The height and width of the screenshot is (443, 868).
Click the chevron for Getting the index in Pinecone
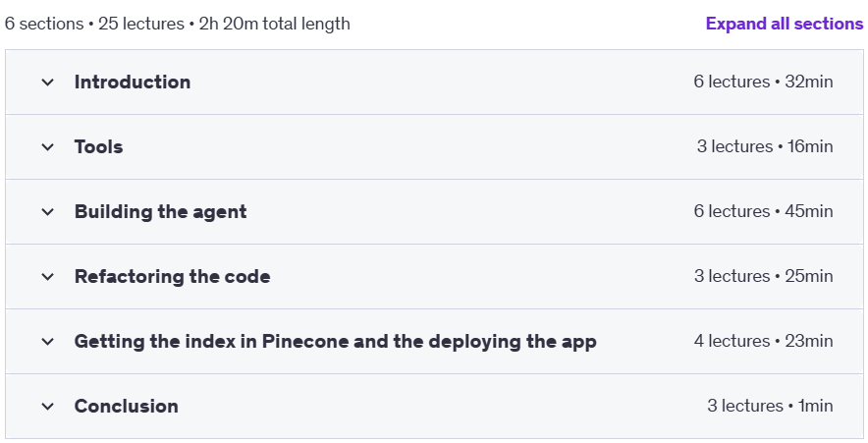[47, 342]
